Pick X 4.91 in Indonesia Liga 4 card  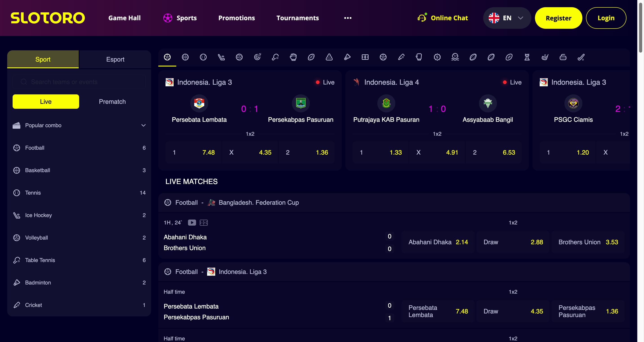(x=437, y=152)
